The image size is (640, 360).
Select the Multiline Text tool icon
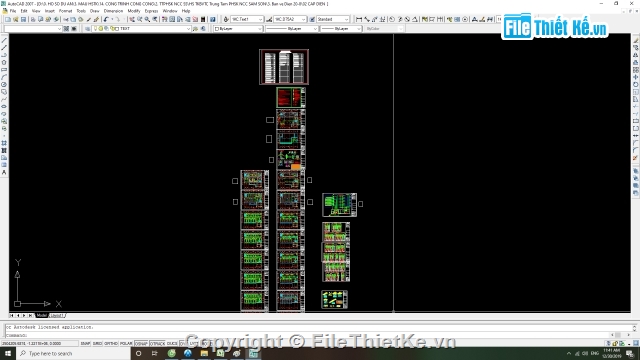coord(4,172)
